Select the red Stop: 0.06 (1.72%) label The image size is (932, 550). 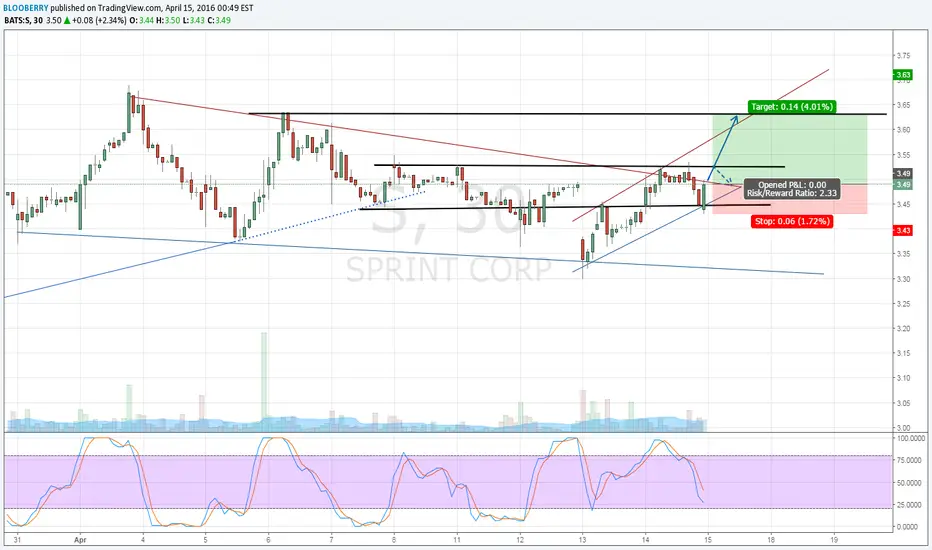pos(791,221)
